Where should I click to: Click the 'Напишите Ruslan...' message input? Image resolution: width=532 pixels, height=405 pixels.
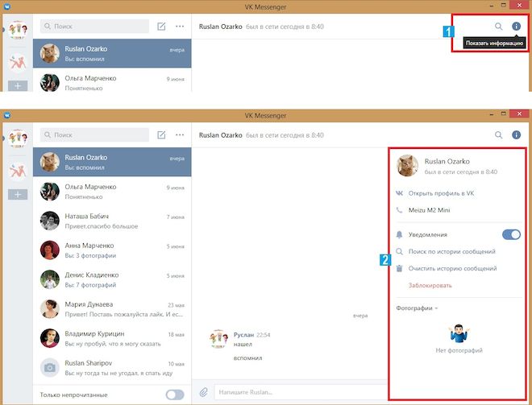(x=301, y=392)
